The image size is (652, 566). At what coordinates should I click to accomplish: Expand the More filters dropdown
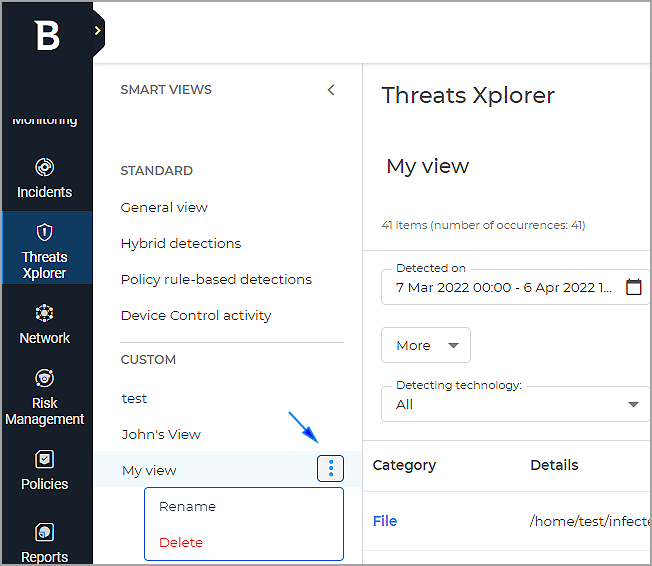426,345
